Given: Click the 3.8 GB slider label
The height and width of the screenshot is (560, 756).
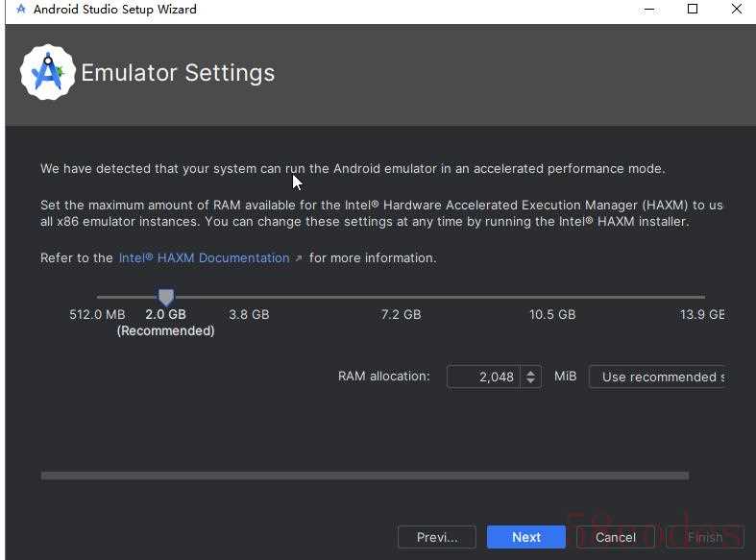Looking at the screenshot, I should click(249, 315).
